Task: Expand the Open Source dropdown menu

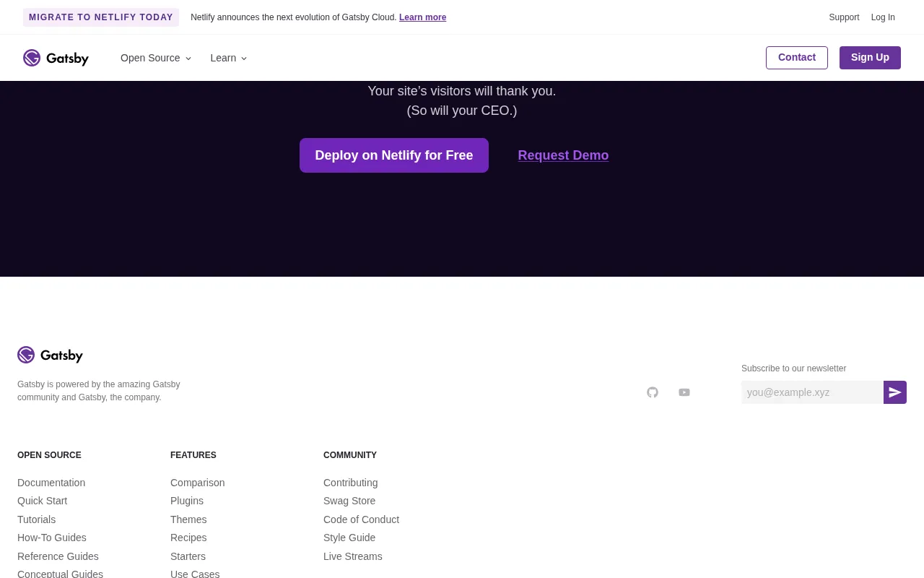Action: pos(156,58)
